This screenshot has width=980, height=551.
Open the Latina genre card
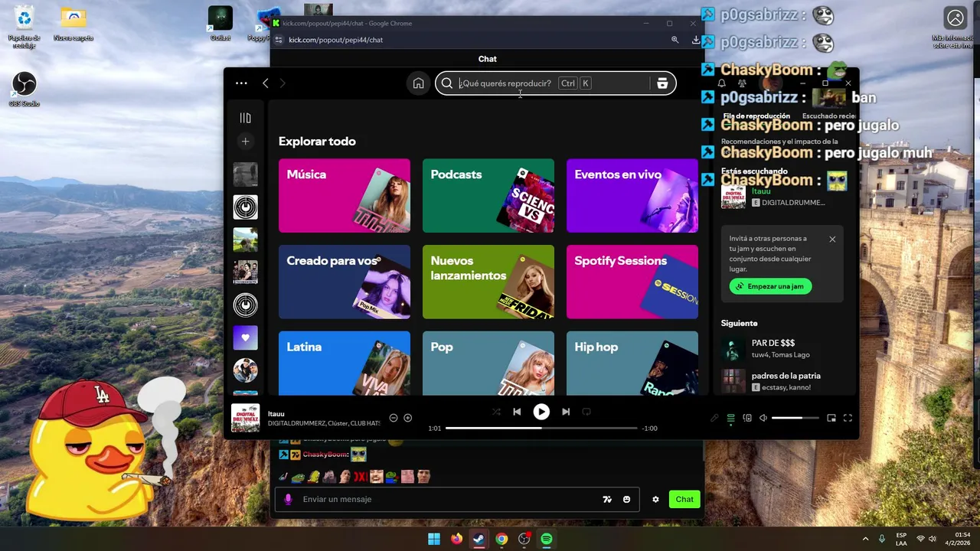point(345,363)
